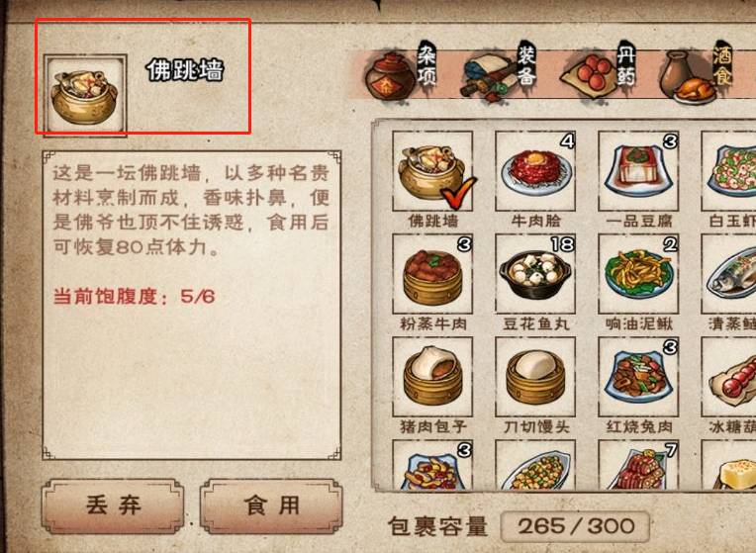Viewport: 756px width, 553px height.
Task: Switch to the 酒食 food and wine tab
Action: click(x=698, y=71)
